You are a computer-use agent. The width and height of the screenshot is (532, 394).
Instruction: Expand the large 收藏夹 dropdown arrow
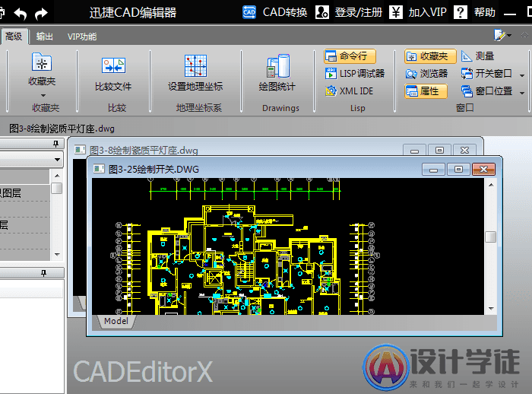point(43,95)
